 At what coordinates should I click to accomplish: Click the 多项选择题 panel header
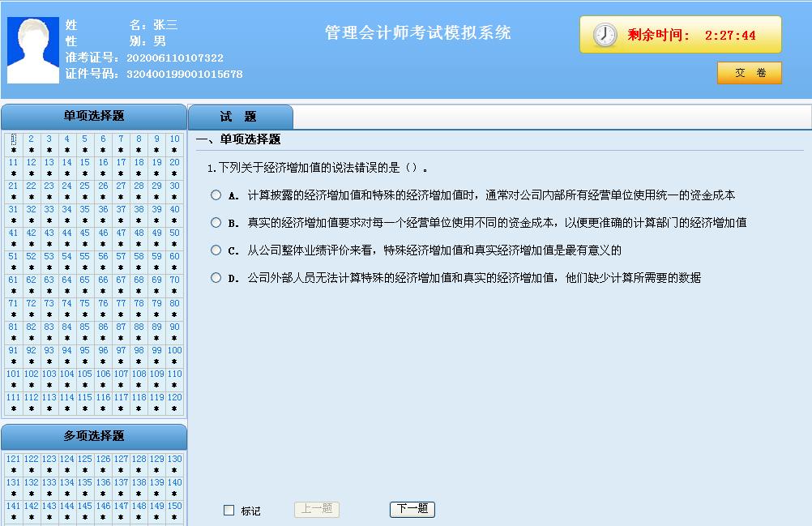(94, 436)
